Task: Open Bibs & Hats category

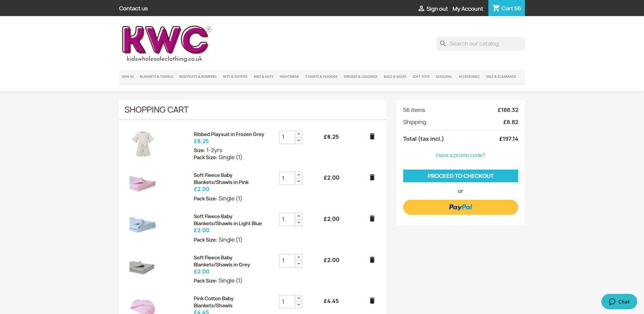Action: pos(263,77)
